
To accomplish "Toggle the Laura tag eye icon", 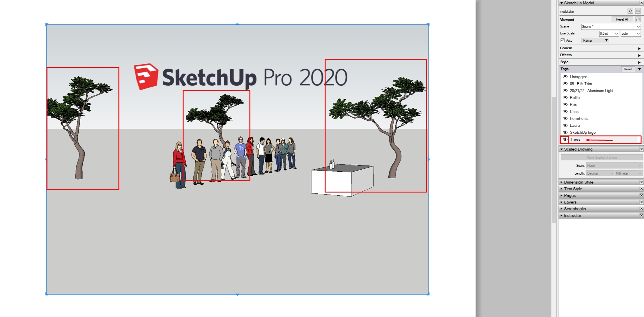I will click(565, 125).
